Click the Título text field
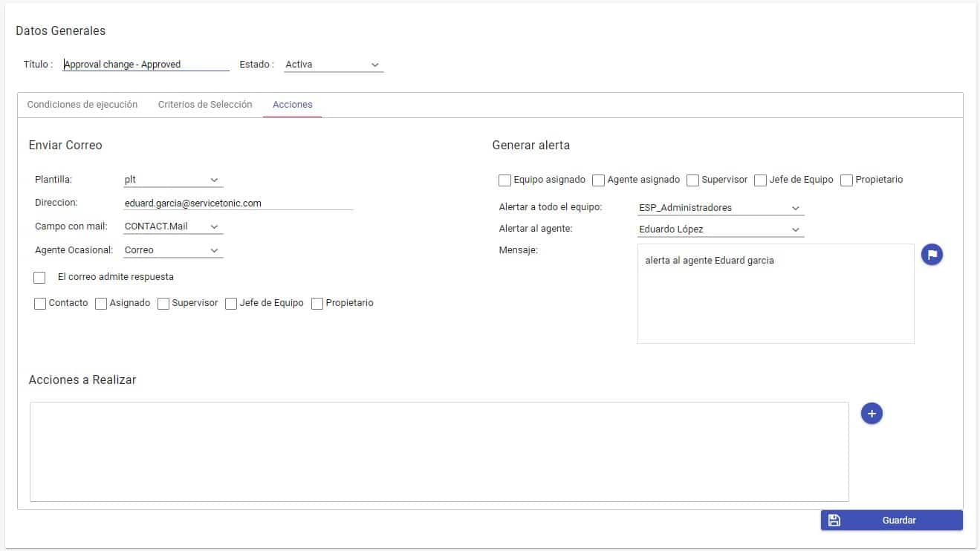 (x=146, y=65)
